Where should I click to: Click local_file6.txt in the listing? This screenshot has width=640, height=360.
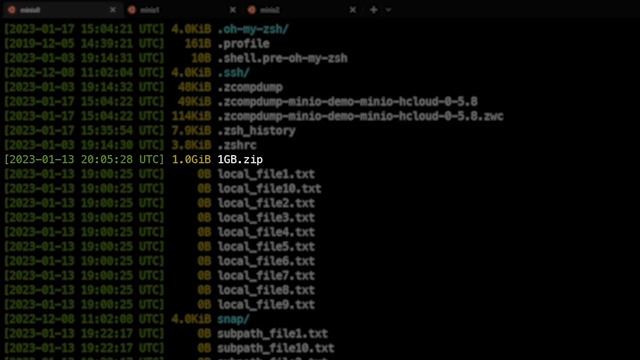(x=266, y=261)
